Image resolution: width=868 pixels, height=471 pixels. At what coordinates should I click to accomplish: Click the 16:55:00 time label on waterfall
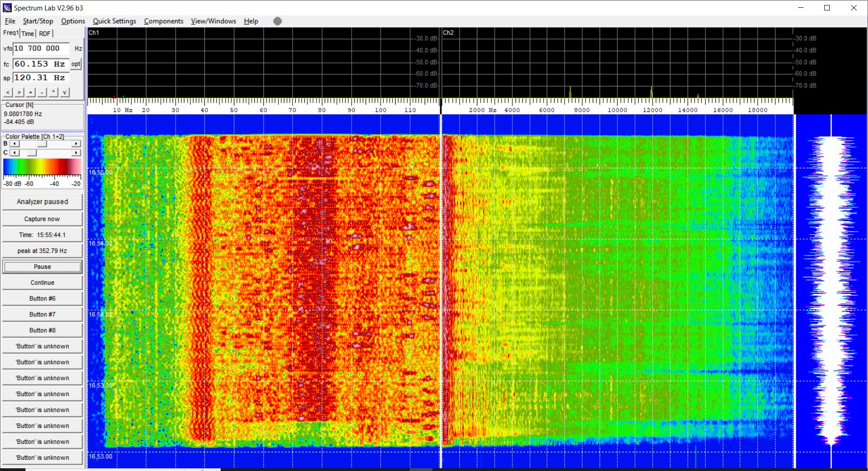[100, 172]
